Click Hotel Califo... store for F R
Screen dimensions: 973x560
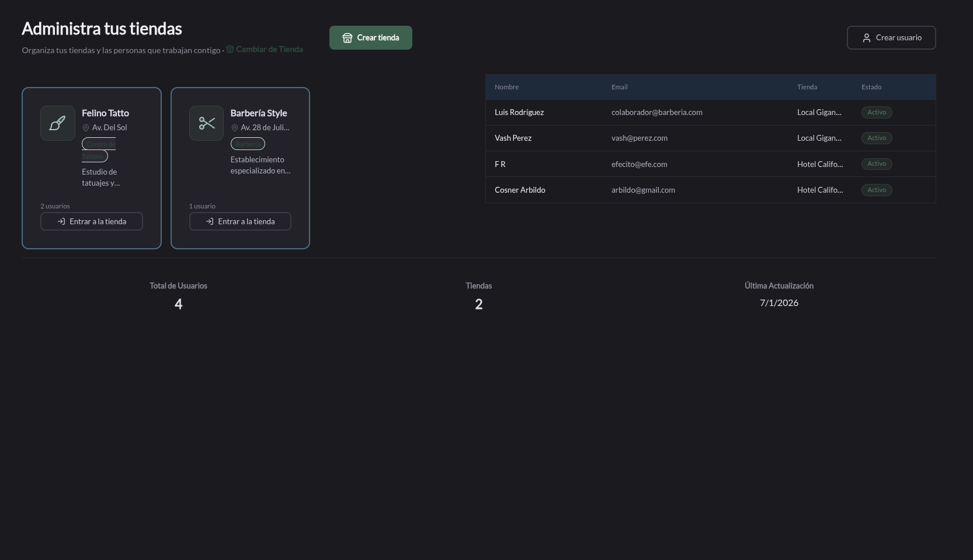click(820, 164)
